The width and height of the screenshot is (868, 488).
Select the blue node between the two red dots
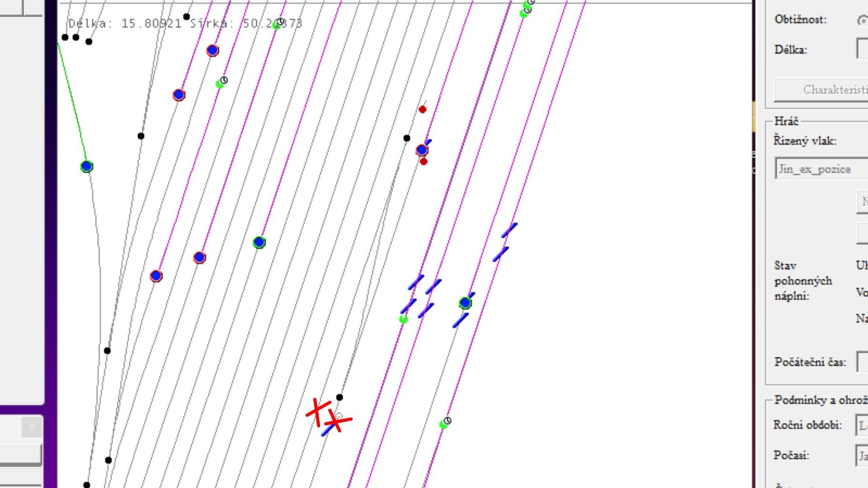click(422, 150)
